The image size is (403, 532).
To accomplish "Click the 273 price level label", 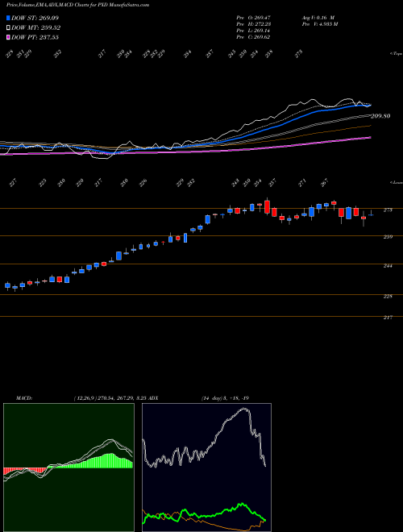I will point(388,210).
